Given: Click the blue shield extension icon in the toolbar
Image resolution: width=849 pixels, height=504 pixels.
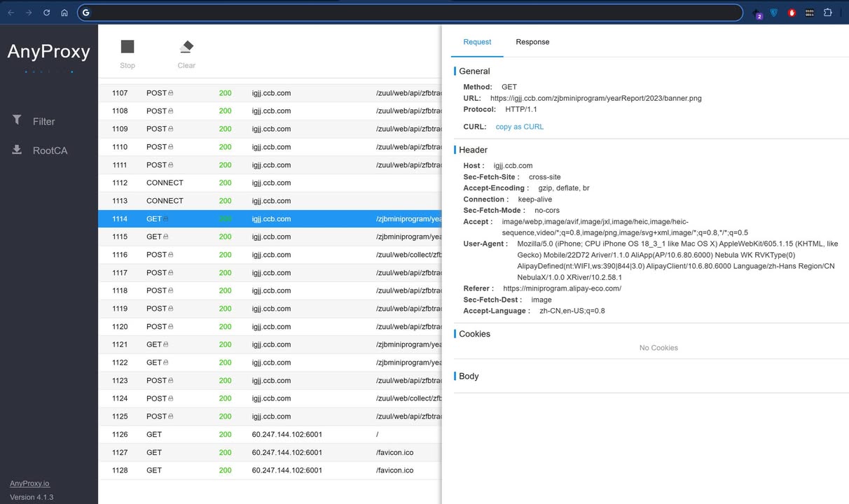Looking at the screenshot, I should tap(773, 13).
